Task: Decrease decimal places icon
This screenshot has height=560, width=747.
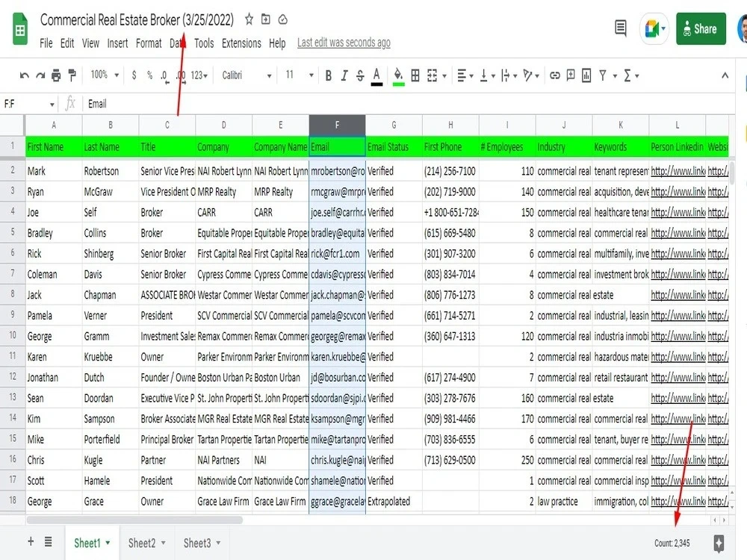Action: [x=164, y=75]
